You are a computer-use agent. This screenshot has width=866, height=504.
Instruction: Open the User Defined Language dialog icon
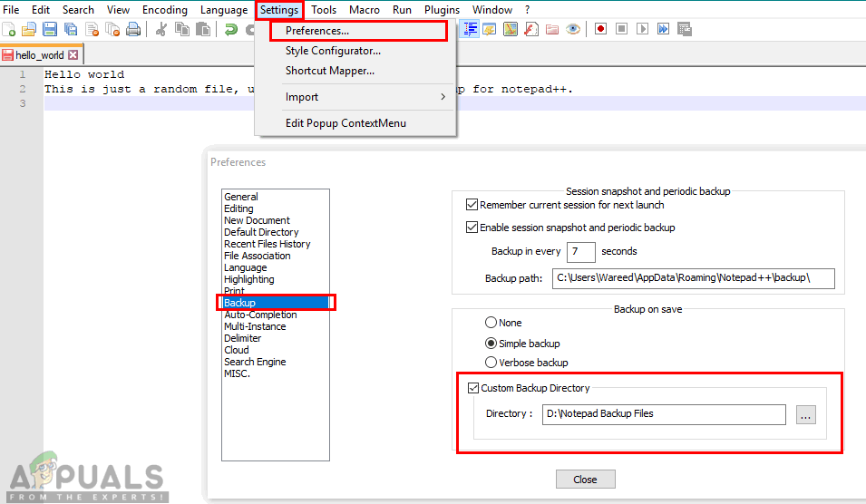click(490, 29)
